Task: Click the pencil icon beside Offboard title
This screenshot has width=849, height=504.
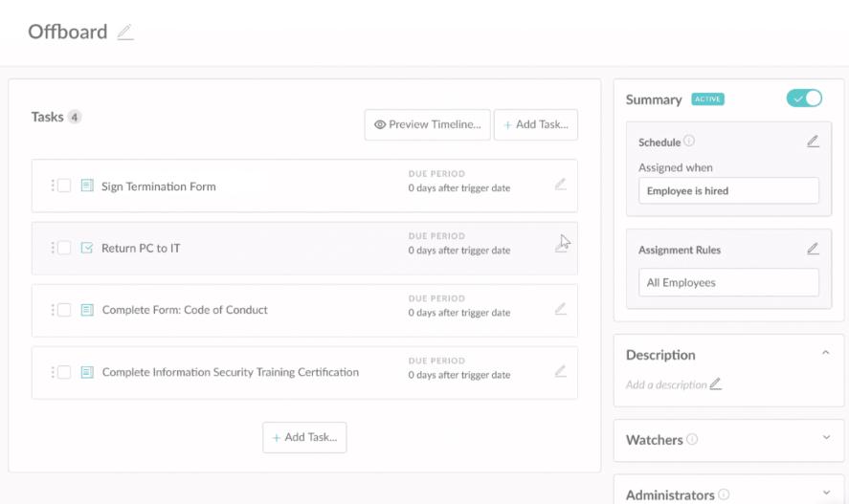Action: [x=124, y=33]
